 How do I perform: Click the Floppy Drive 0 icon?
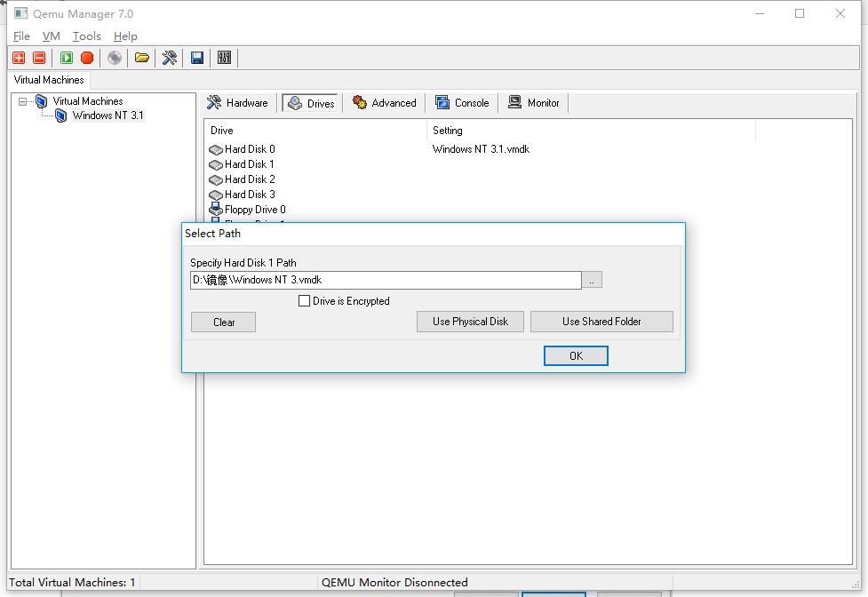(x=216, y=209)
